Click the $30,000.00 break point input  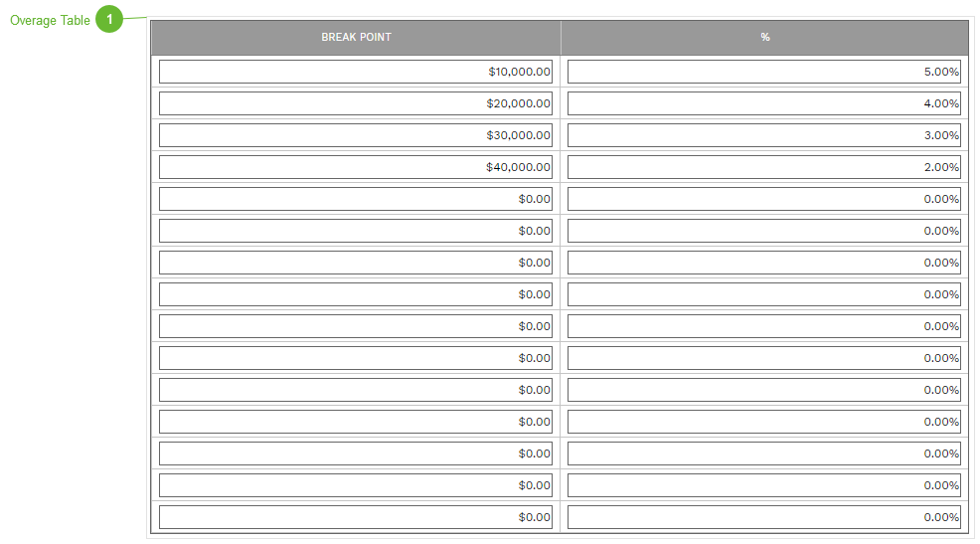pyautogui.click(x=356, y=135)
